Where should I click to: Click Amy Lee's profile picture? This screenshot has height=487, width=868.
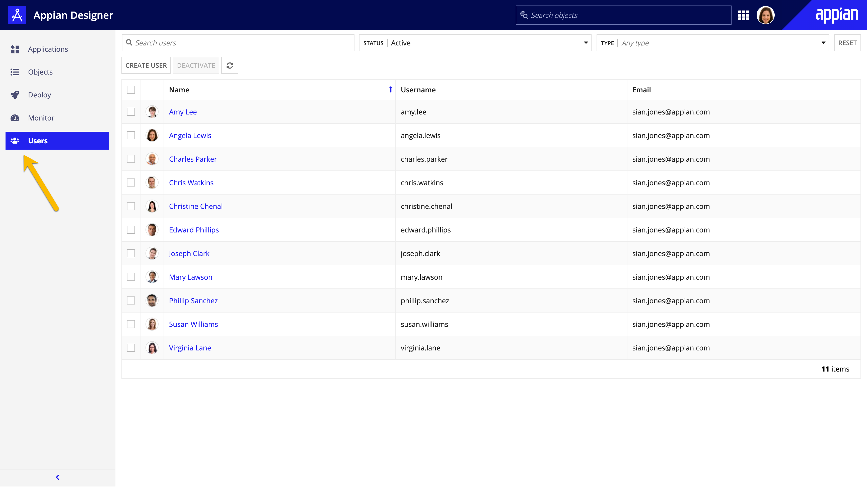click(x=152, y=112)
